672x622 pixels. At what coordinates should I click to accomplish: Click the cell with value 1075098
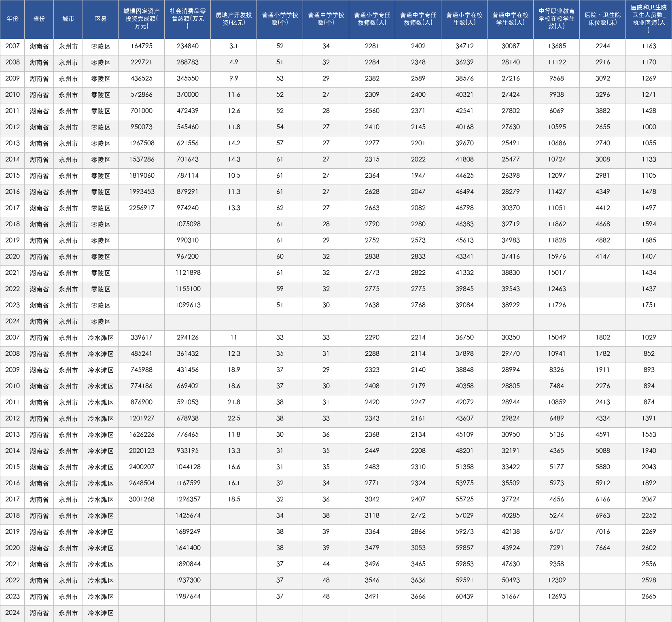point(188,225)
